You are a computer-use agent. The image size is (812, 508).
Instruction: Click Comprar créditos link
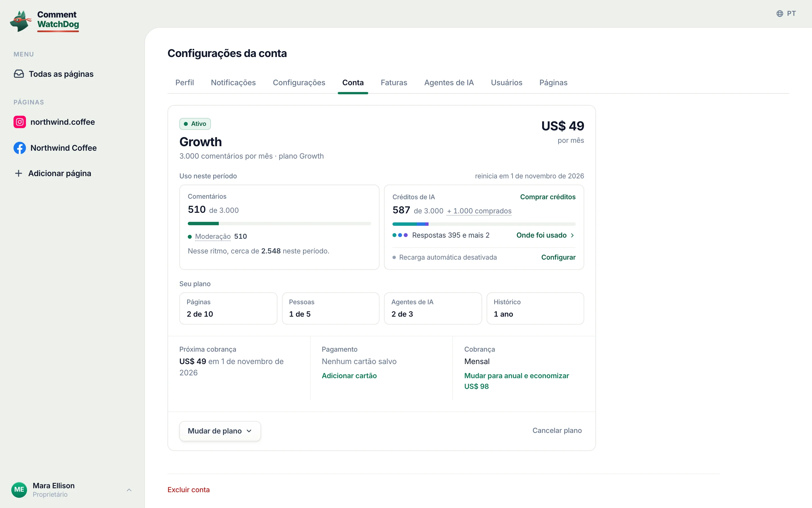(x=548, y=197)
